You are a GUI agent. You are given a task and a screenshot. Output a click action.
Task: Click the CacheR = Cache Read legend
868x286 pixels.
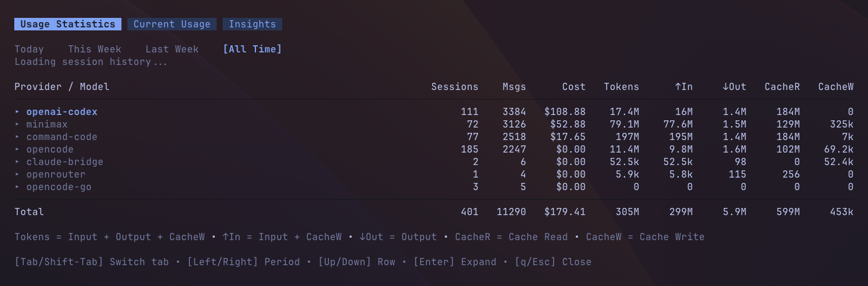[x=511, y=237]
